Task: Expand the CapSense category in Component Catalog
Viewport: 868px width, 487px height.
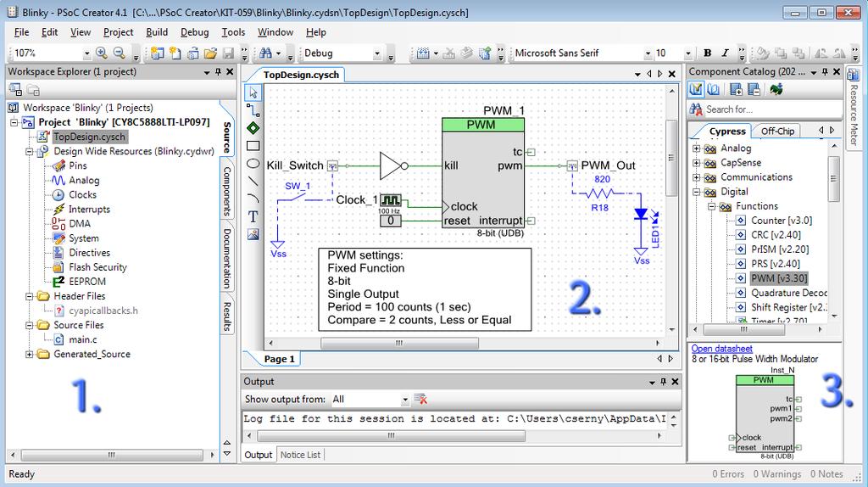Action: click(x=697, y=163)
